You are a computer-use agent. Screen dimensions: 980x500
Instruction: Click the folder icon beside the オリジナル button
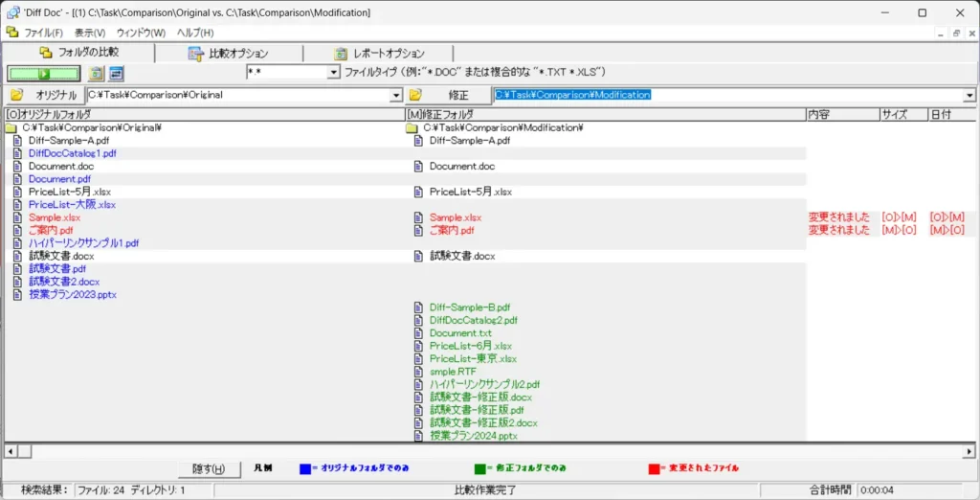16,95
